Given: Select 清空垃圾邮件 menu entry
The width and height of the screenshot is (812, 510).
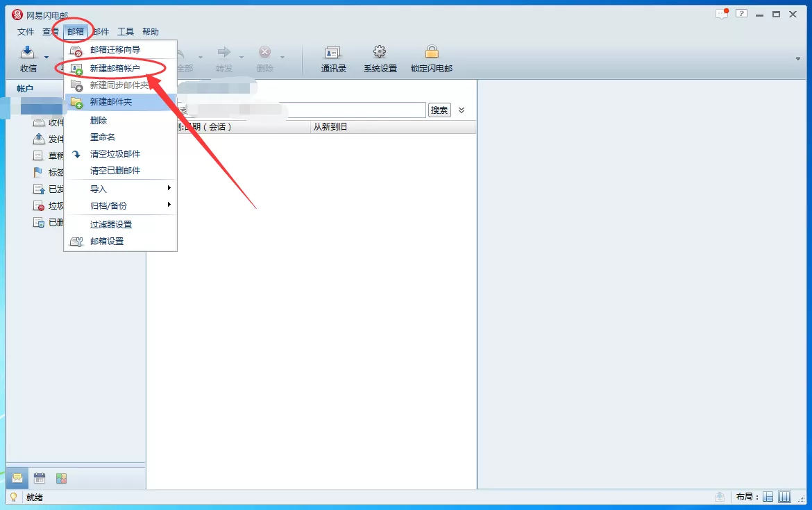Looking at the screenshot, I should pos(121,154).
